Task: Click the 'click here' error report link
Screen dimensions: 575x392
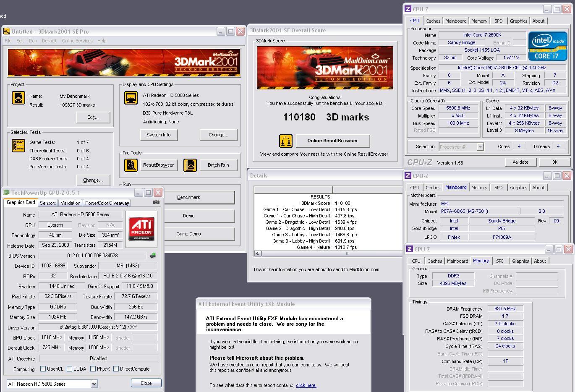Action: pyautogui.click(x=306, y=385)
